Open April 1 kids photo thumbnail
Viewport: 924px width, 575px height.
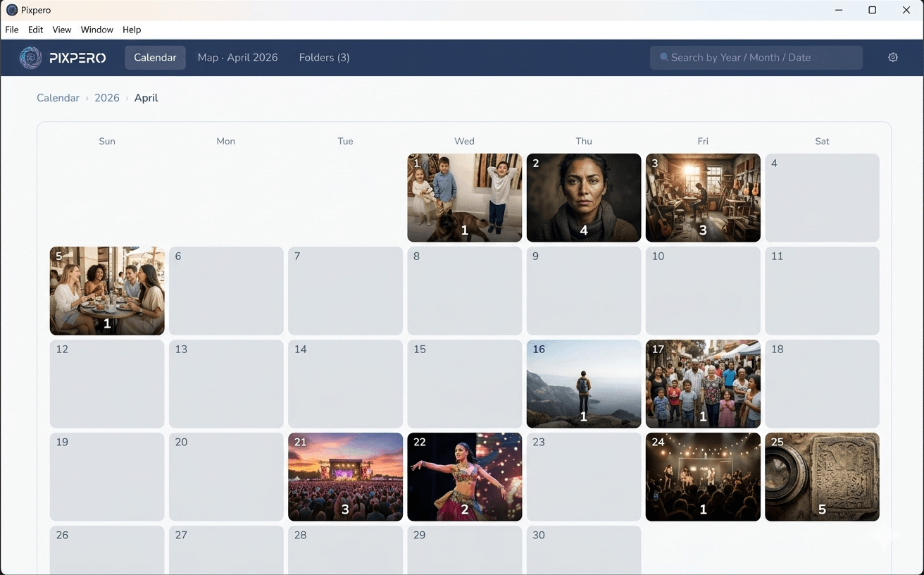tap(465, 198)
